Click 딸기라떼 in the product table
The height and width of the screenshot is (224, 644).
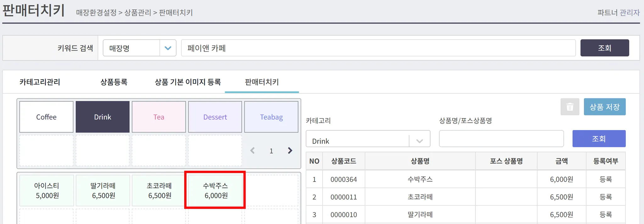pyautogui.click(x=420, y=215)
